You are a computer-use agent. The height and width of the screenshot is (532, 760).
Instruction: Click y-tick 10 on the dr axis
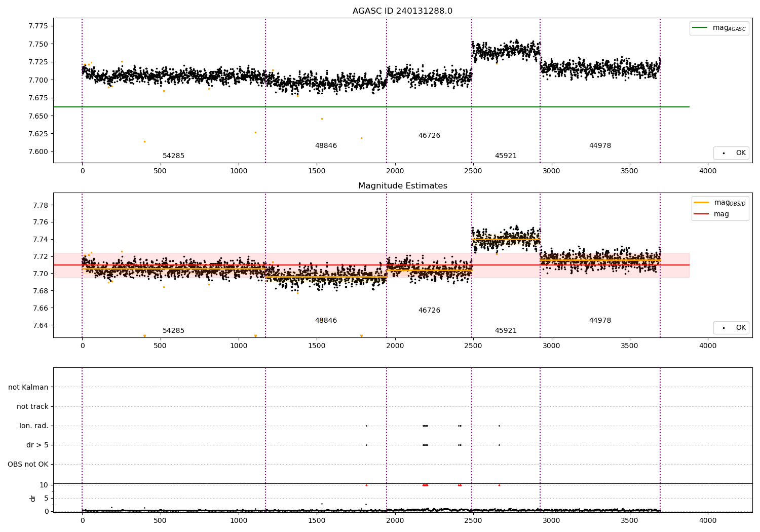click(44, 485)
